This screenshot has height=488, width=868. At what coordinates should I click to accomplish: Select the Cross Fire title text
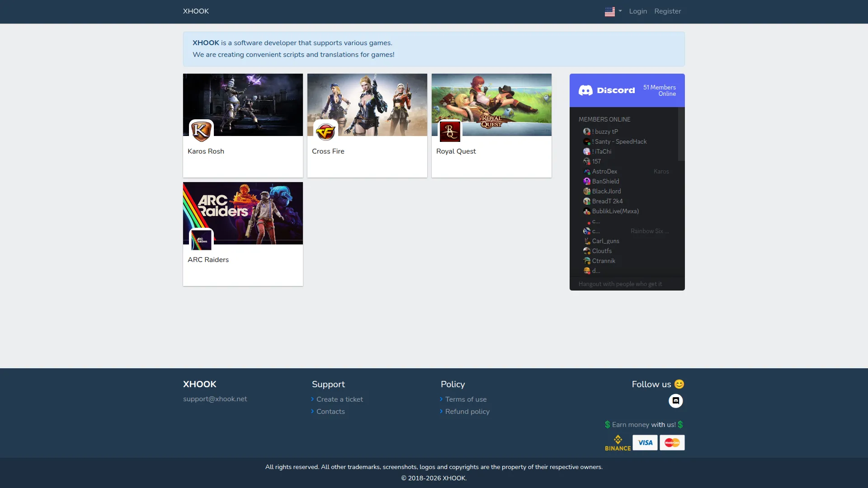coord(328,151)
